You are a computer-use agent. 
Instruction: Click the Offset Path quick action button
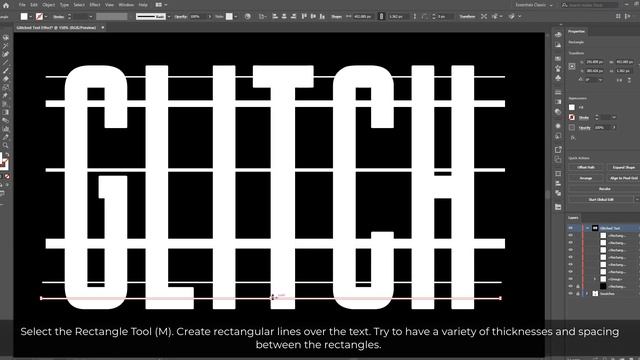pos(586,167)
